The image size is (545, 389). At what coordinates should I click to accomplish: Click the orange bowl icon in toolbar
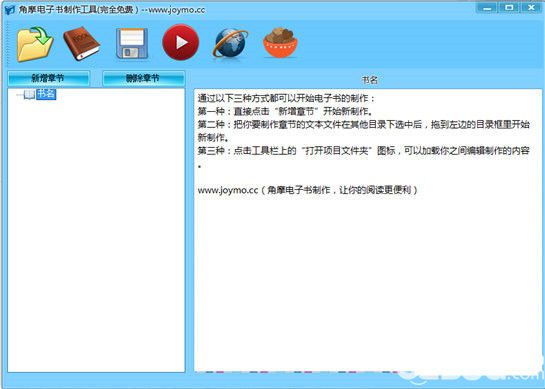[x=280, y=42]
